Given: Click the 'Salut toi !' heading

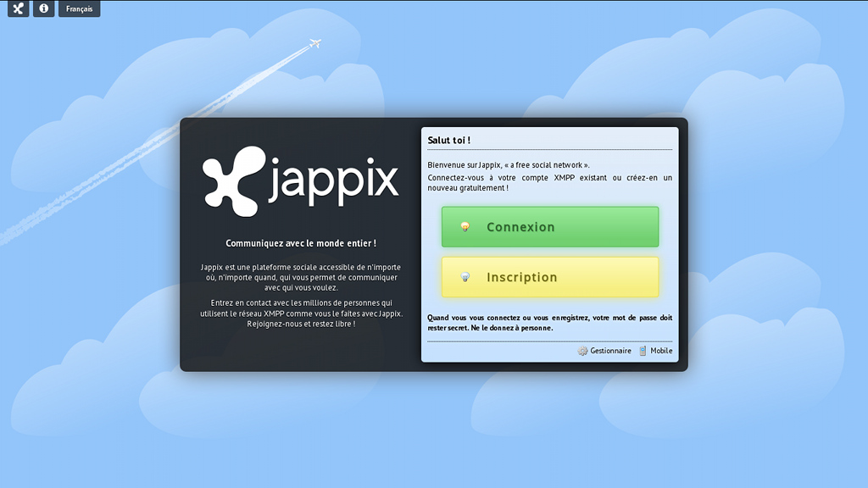Looking at the screenshot, I should [449, 140].
